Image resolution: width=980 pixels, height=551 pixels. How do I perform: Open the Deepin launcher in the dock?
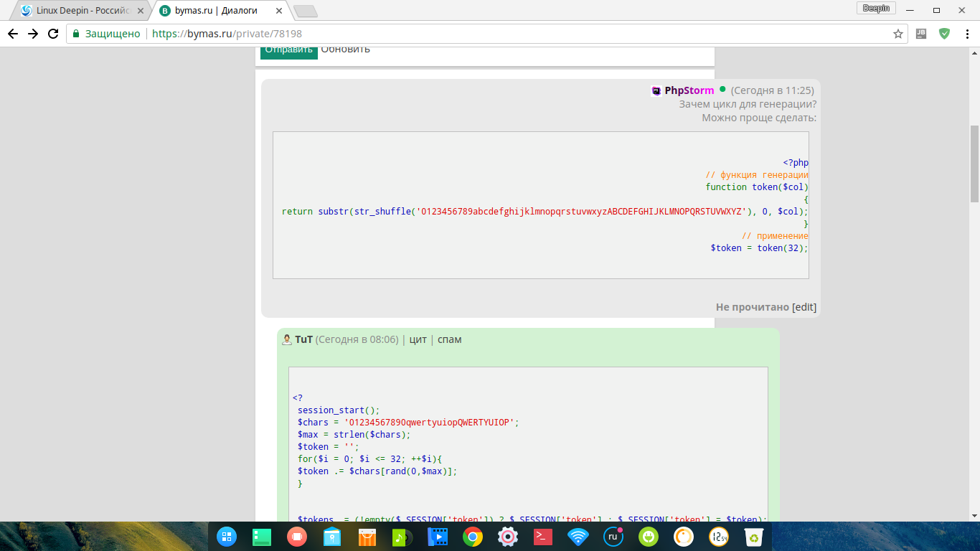[x=227, y=537]
